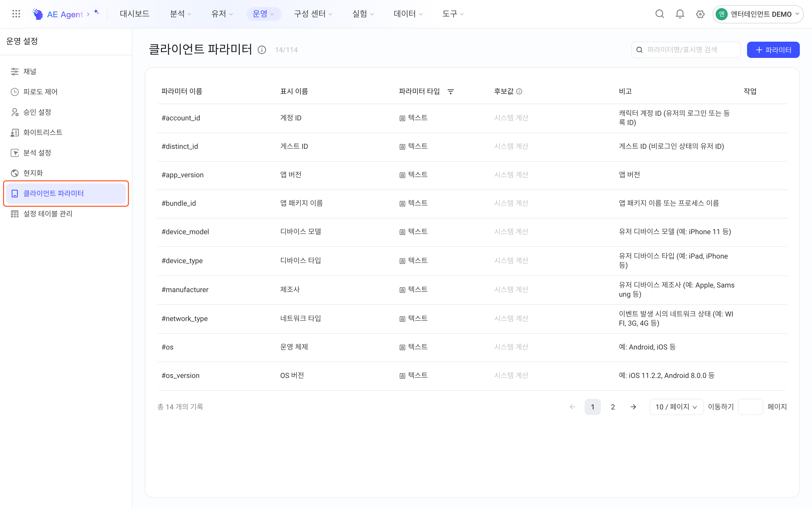Click the 제조사 display name cell
The image size is (812, 508).
(290, 289)
